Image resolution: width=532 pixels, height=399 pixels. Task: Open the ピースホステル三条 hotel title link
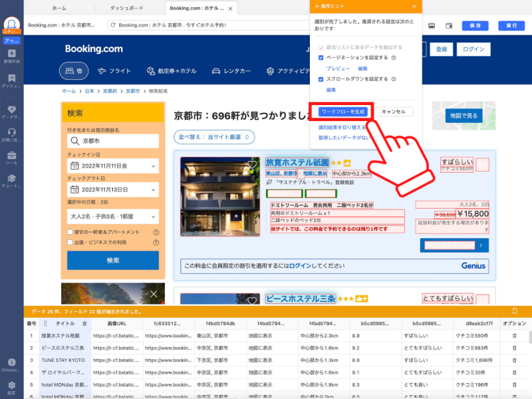[301, 299]
